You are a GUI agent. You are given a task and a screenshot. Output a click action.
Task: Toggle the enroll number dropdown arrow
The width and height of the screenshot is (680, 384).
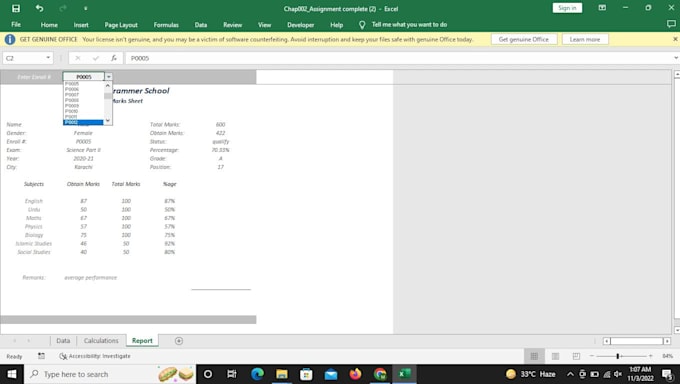click(109, 77)
